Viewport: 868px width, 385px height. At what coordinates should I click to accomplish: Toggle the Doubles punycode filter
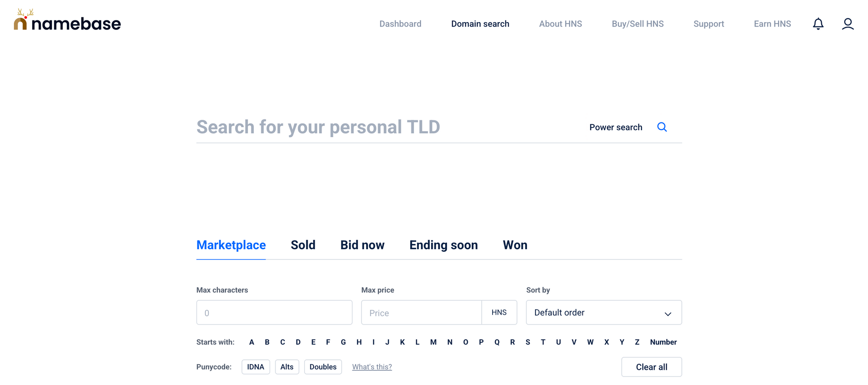click(x=323, y=367)
